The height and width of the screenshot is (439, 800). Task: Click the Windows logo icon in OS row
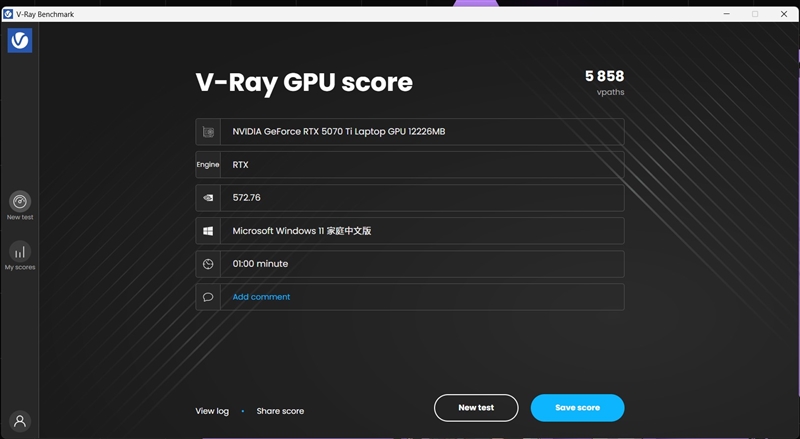point(208,231)
